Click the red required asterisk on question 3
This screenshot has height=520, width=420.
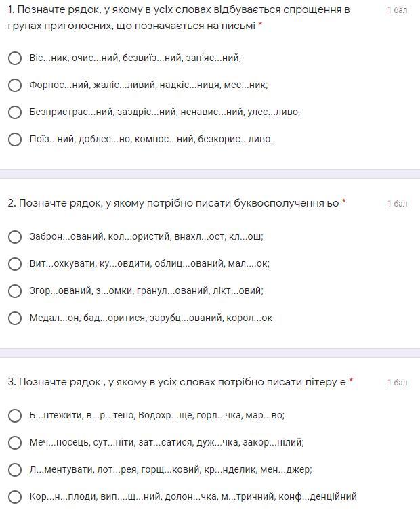click(x=351, y=381)
